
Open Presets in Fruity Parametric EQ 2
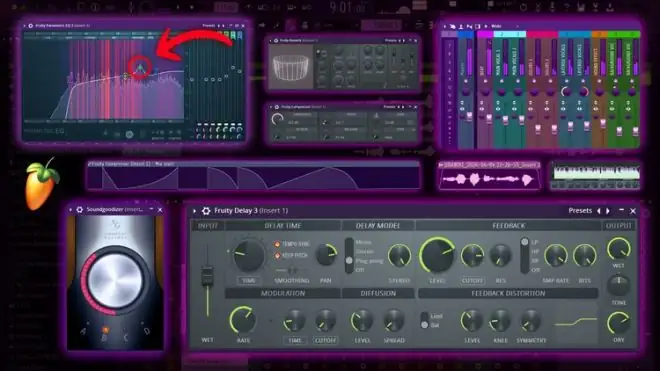[208, 26]
